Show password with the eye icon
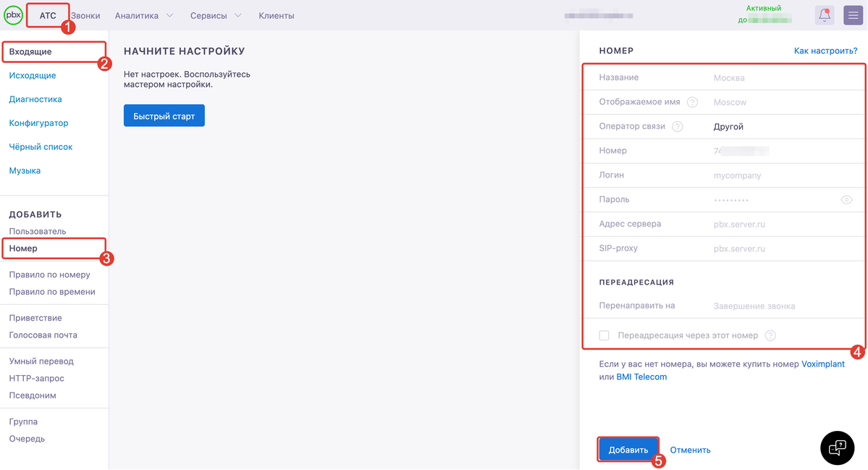This screenshot has width=868, height=470. coord(846,200)
